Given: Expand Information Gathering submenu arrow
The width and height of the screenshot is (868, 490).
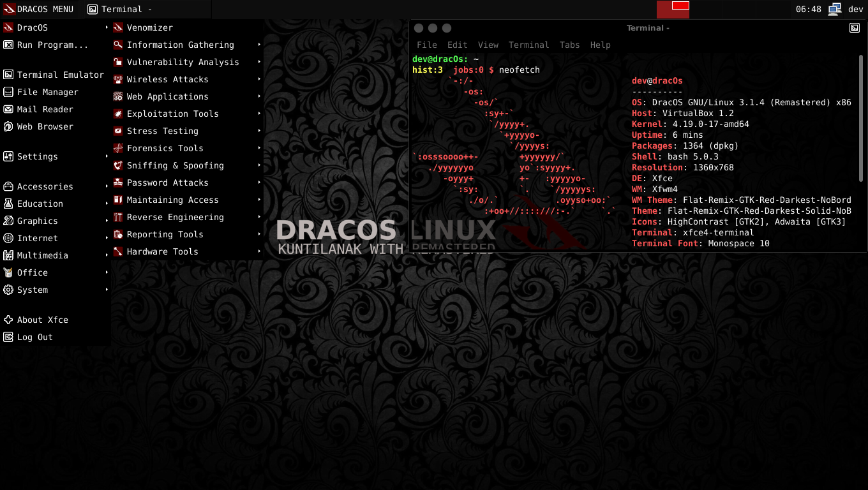Looking at the screenshot, I should (259, 45).
